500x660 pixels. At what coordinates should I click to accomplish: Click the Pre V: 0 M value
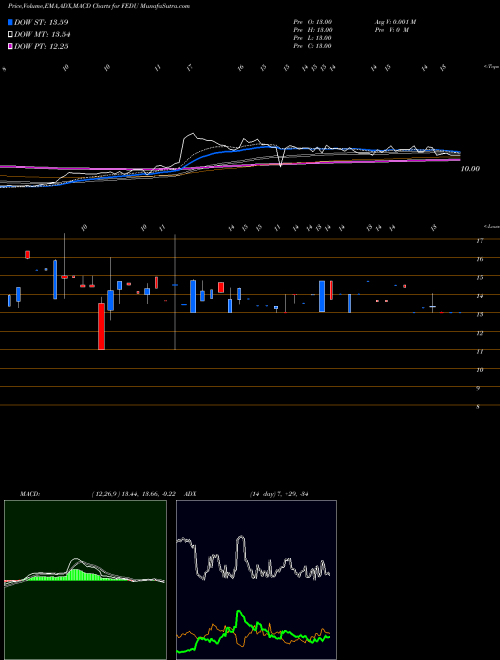coord(391,30)
